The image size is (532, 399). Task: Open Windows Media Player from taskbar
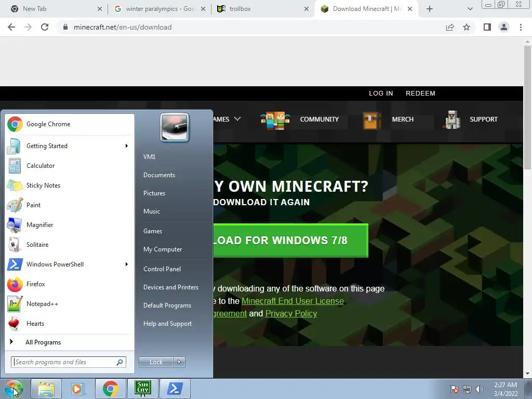tap(78, 389)
